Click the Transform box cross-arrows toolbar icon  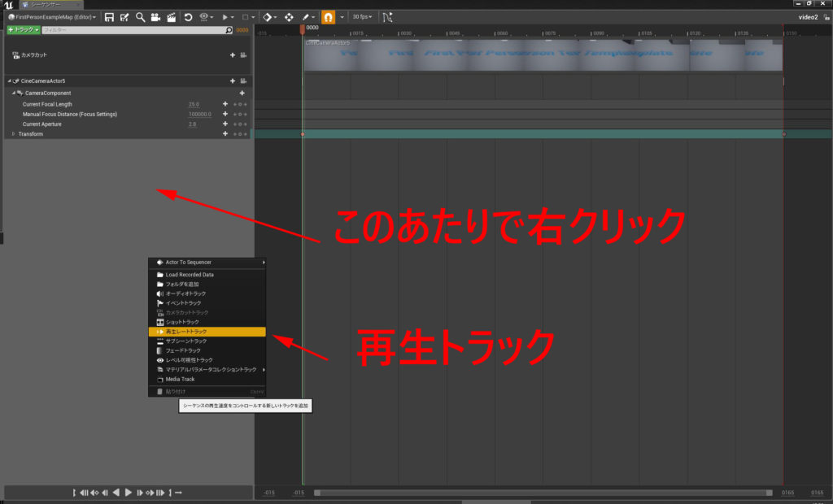(289, 17)
